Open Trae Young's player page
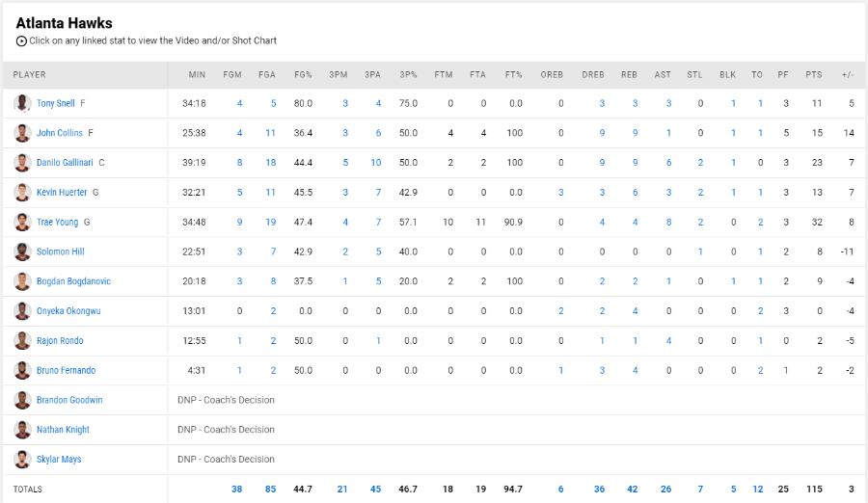The image size is (868, 503). [57, 222]
